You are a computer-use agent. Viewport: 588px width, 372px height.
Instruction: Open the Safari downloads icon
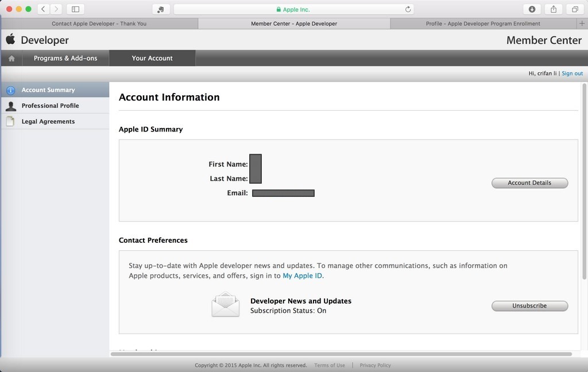tap(532, 9)
